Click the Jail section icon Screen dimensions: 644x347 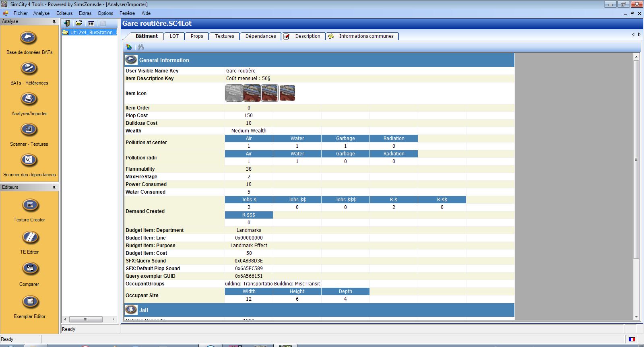(x=131, y=310)
